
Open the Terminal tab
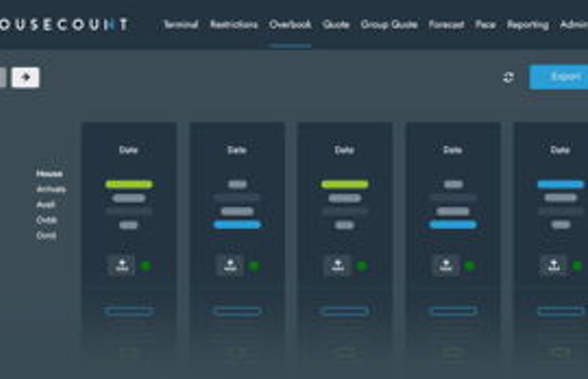click(x=181, y=25)
